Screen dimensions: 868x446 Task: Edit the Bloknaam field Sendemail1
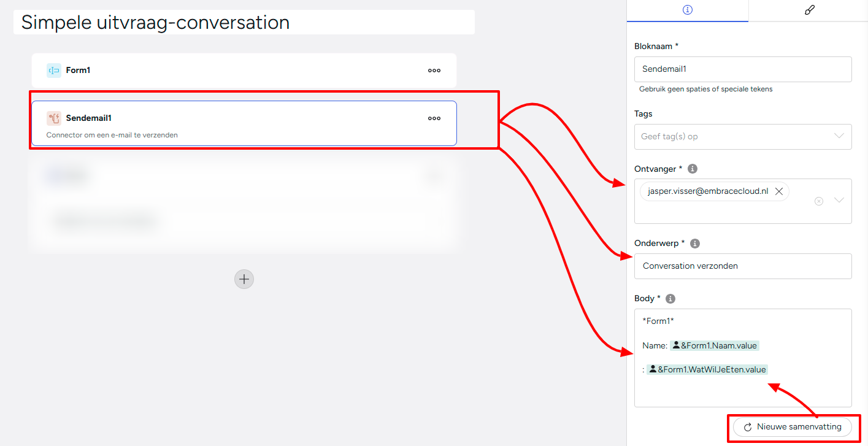pos(743,69)
